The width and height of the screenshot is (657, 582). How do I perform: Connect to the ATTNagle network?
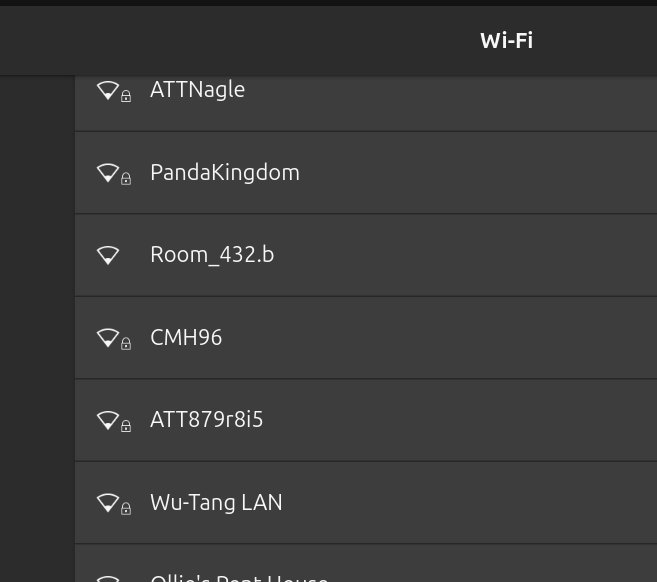click(197, 90)
